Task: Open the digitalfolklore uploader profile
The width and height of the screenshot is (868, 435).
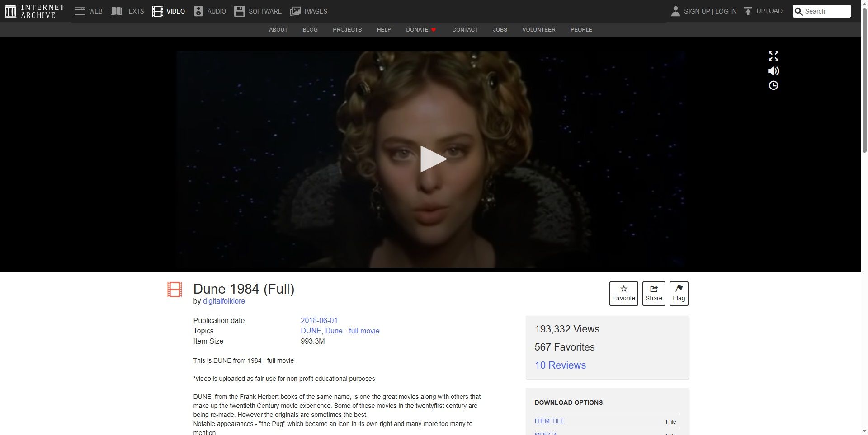Action: point(224,301)
